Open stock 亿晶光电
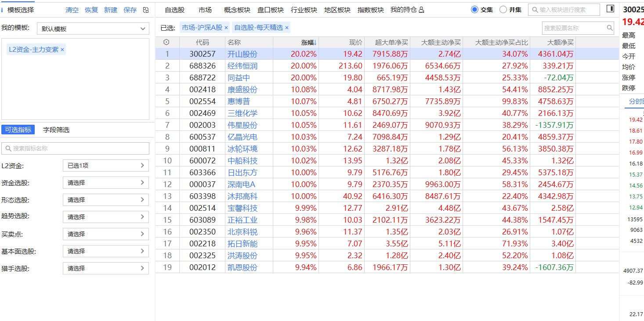644x321 pixels. 242,137
